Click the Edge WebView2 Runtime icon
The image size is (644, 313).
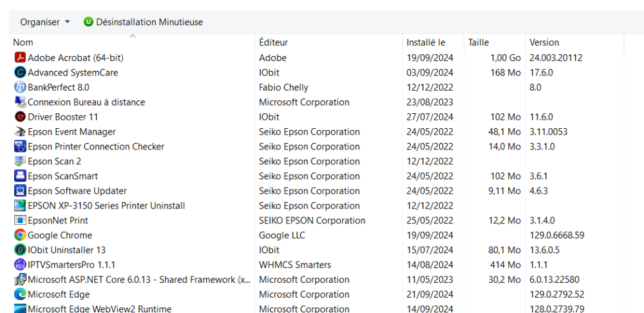click(20, 308)
